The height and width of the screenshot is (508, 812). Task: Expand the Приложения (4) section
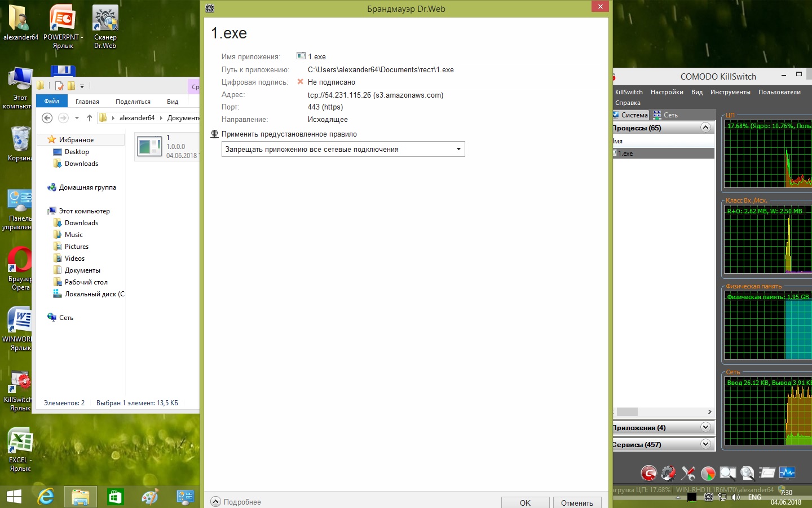click(705, 427)
